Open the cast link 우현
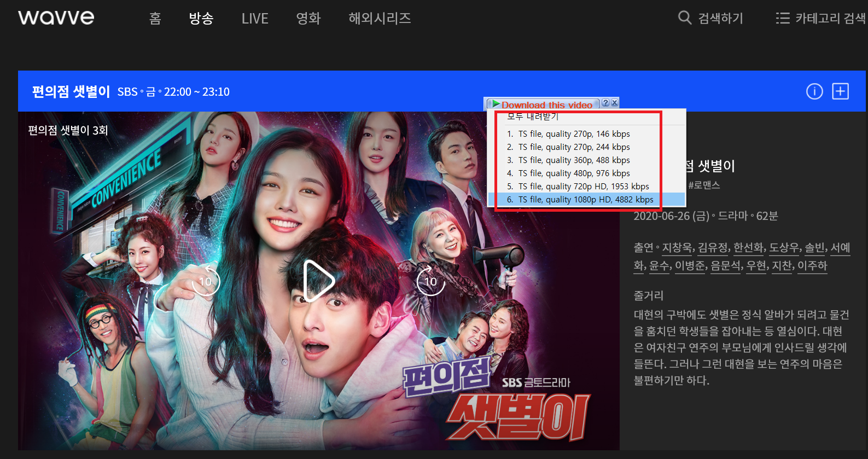The height and width of the screenshot is (459, 868). (x=756, y=266)
